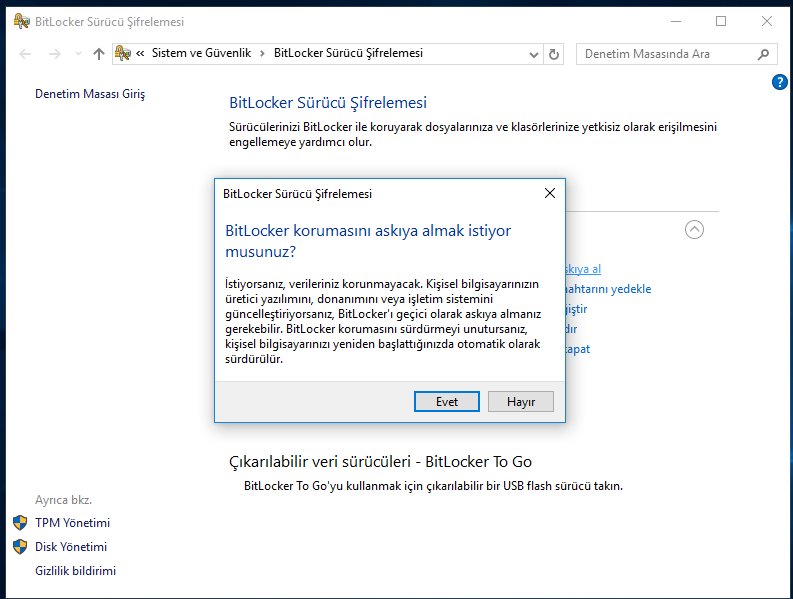793x599 pixels.
Task: Open TPM Yönetimi link
Action: tap(72, 523)
